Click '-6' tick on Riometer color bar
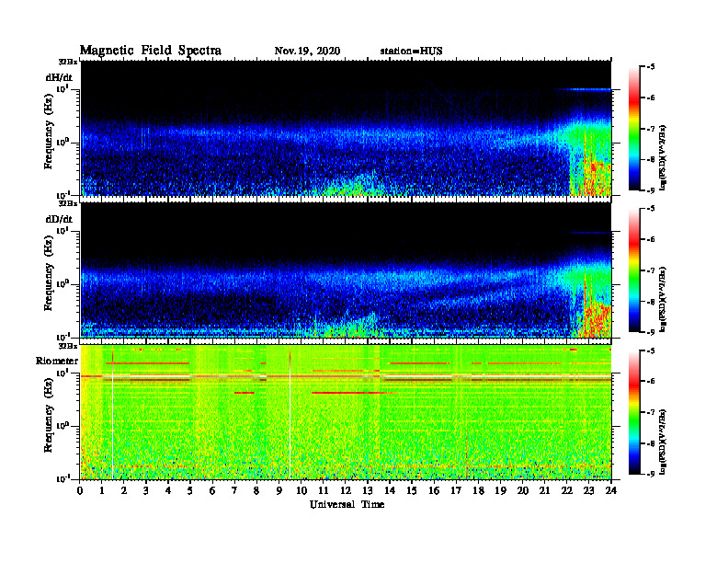This screenshot has height=563, width=728. (x=651, y=382)
